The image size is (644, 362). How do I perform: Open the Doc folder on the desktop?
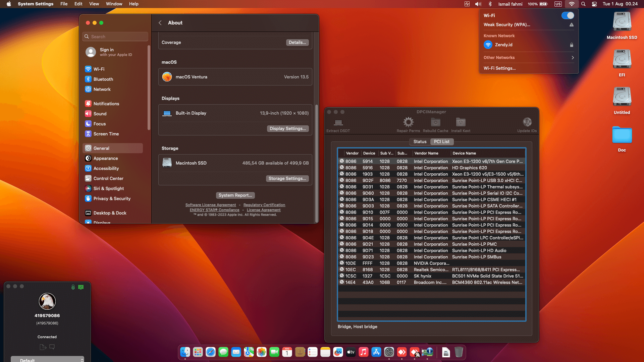(622, 135)
